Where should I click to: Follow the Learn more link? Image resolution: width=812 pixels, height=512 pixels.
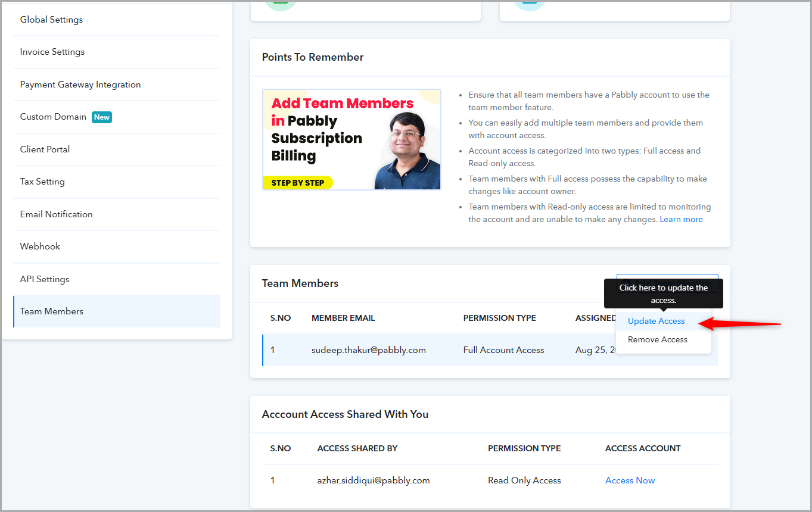click(681, 220)
